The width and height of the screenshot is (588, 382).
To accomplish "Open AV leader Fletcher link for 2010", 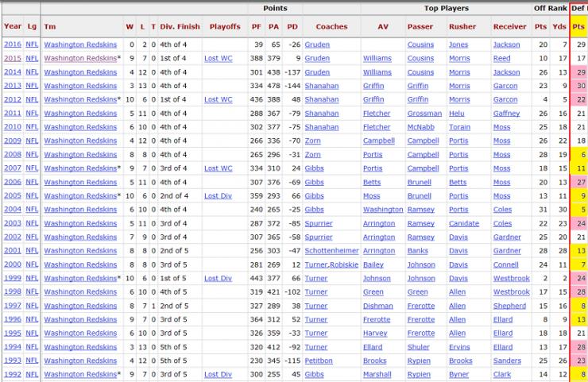I will pyautogui.click(x=377, y=127).
